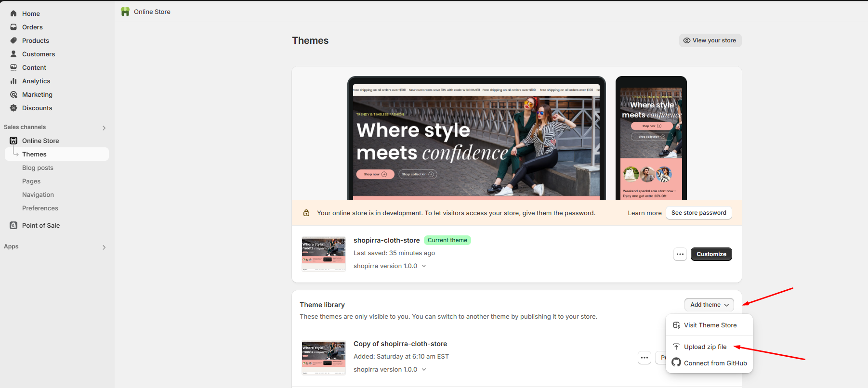The height and width of the screenshot is (388, 868).
Task: Click the shopirra-cloth-store theme name
Action: tap(387, 240)
